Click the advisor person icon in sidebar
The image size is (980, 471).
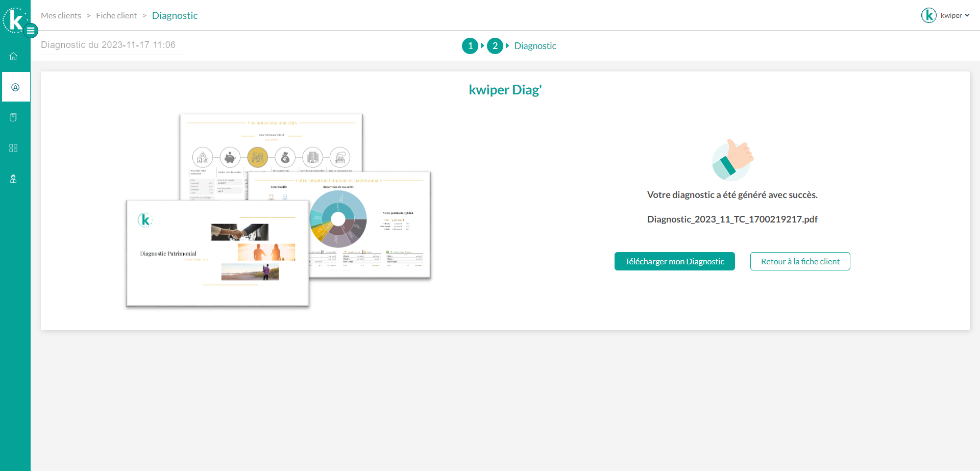click(13, 179)
